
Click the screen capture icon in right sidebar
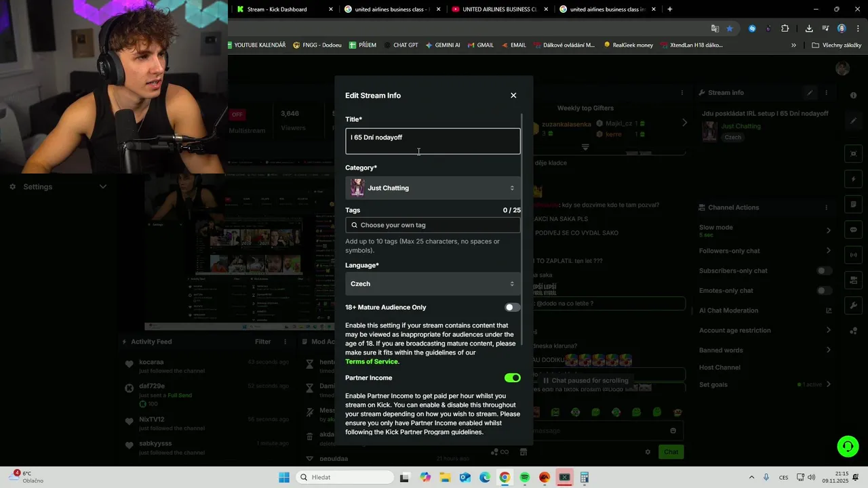853,154
